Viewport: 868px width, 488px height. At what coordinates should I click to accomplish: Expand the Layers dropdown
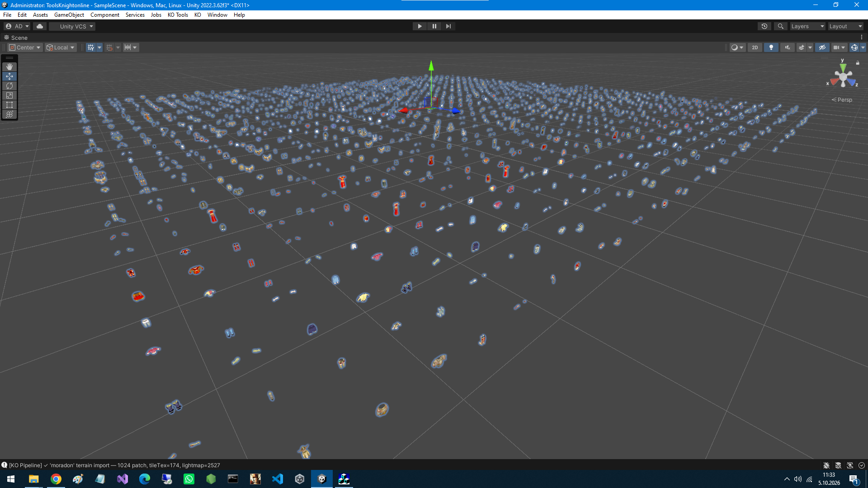(x=807, y=26)
